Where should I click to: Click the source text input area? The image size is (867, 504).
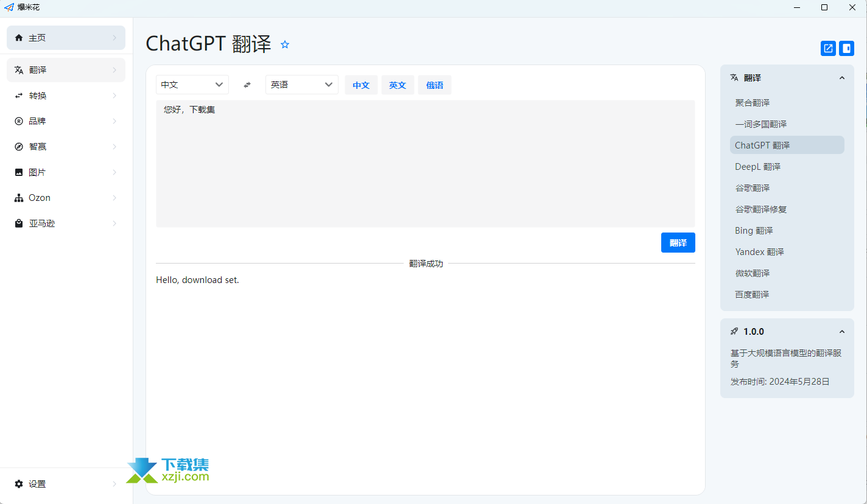pos(426,164)
